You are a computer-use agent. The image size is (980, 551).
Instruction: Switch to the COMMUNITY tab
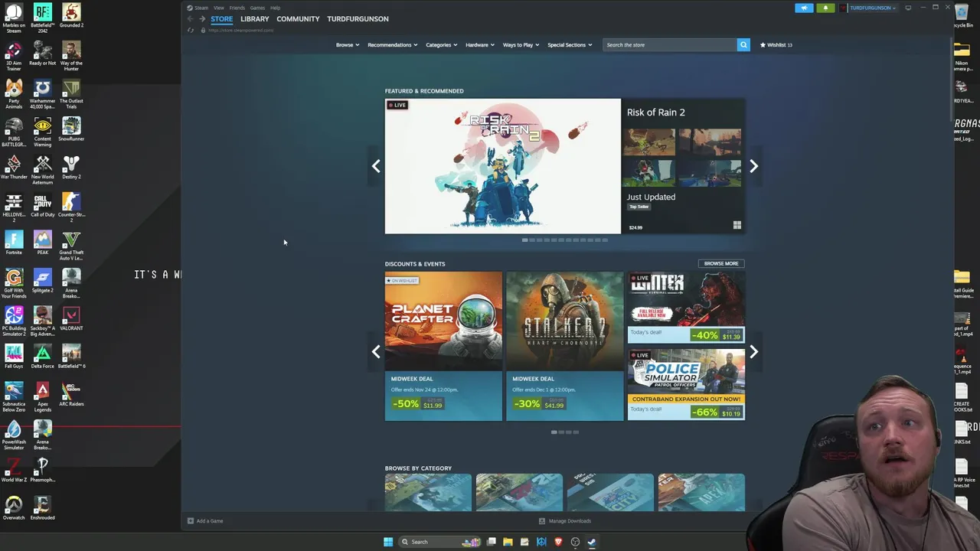298,18
